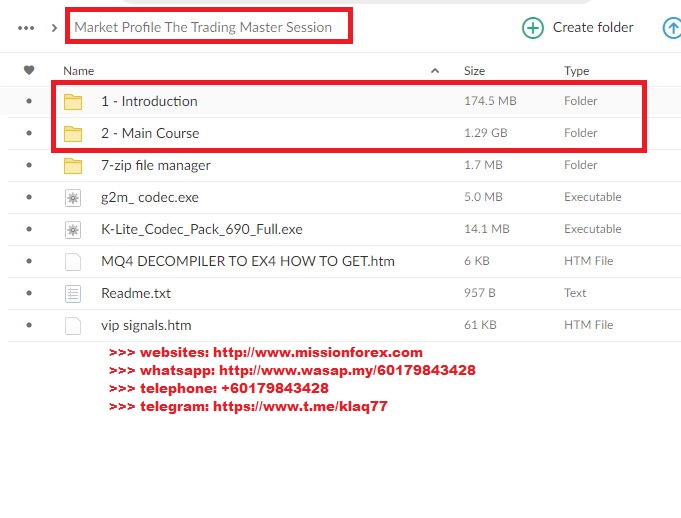681x518 pixels.
Task: Toggle the ascending sort arrow
Action: 435,71
